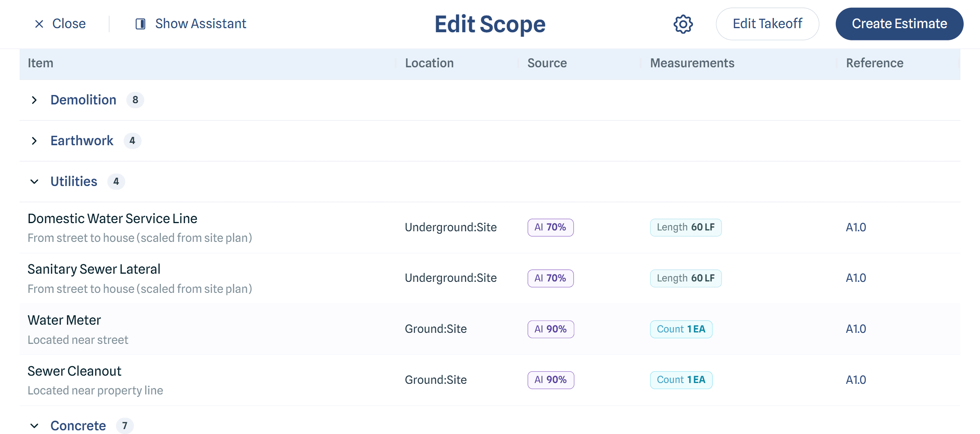
Task: Click the Reference column header
Action: click(x=875, y=63)
